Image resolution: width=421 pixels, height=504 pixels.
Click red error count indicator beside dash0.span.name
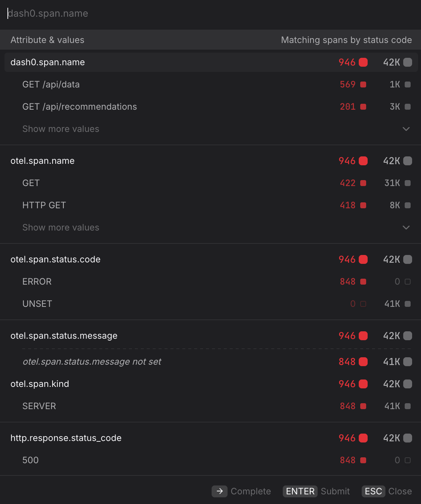point(364,62)
